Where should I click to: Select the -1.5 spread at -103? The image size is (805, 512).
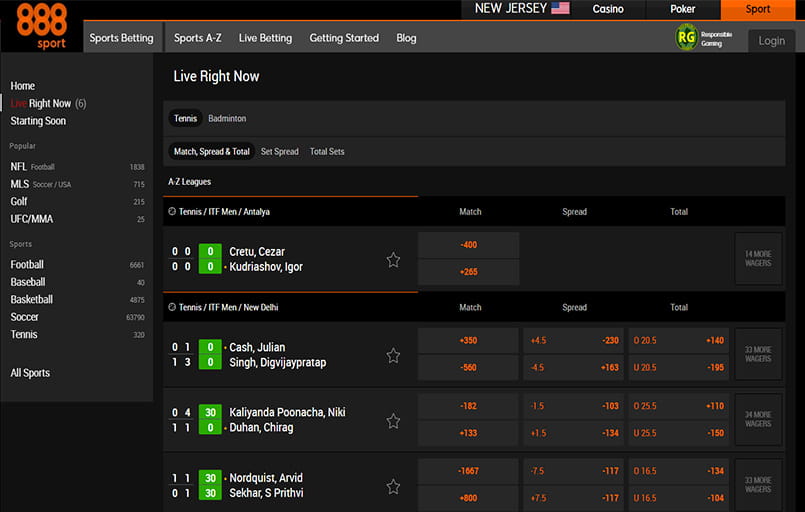pyautogui.click(x=574, y=406)
